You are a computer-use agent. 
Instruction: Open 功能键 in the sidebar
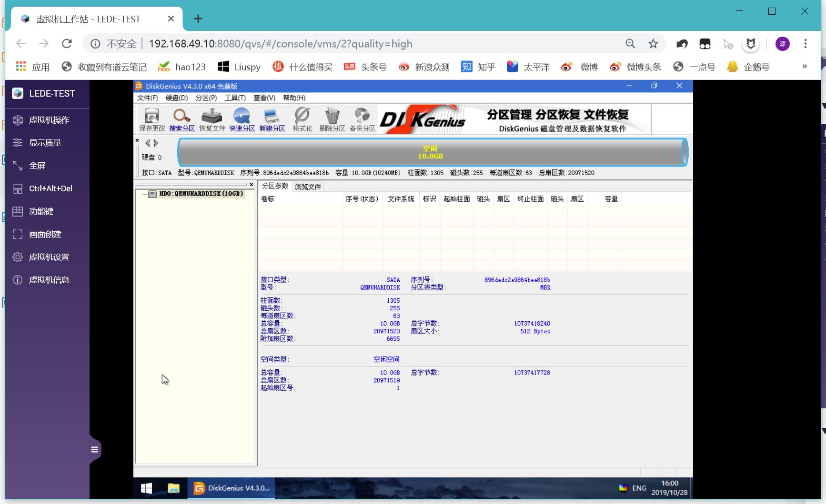click(47, 211)
